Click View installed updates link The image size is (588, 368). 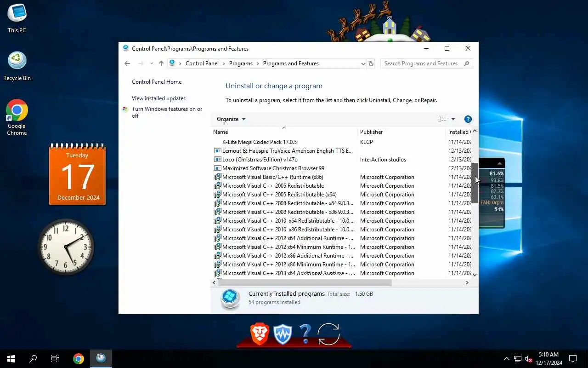[158, 98]
